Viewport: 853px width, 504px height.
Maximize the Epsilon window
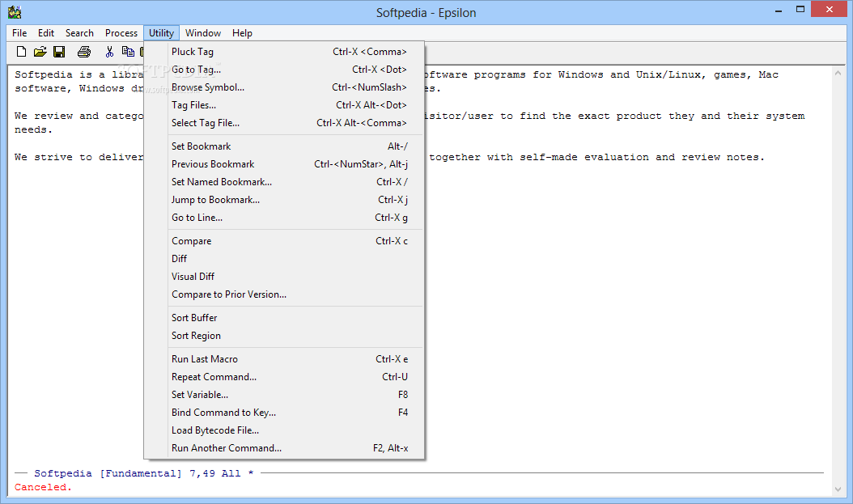(800, 9)
